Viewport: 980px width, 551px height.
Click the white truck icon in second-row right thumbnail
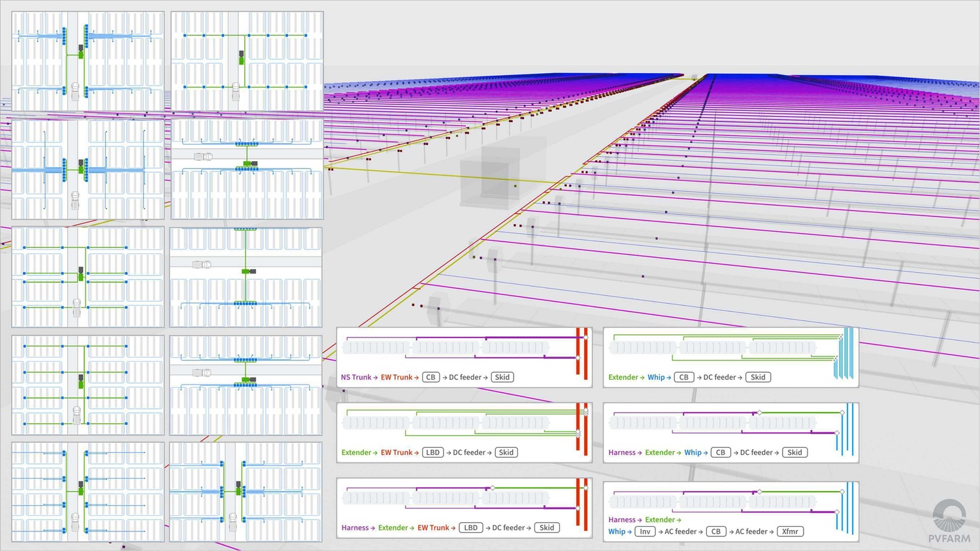(x=203, y=157)
